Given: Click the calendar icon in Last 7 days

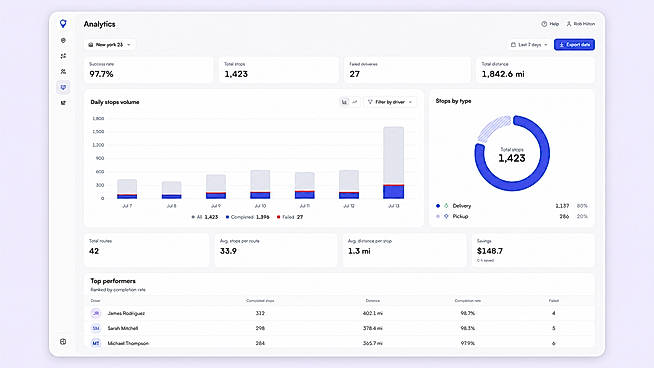Looking at the screenshot, I should pyautogui.click(x=513, y=45).
